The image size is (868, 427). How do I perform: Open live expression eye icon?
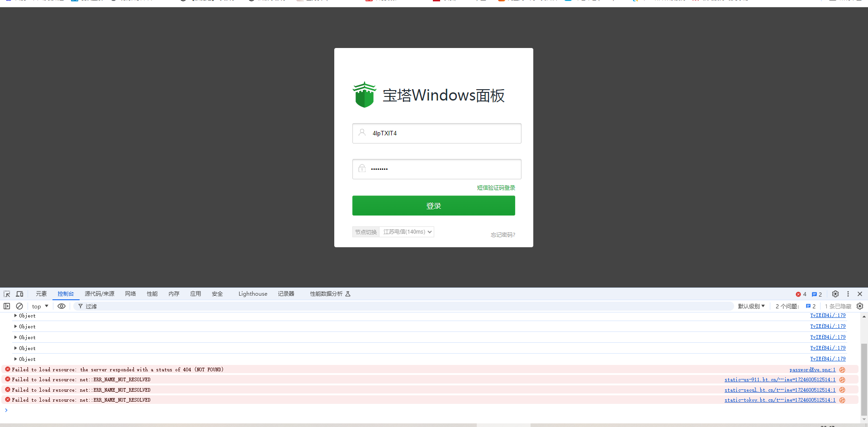point(62,306)
